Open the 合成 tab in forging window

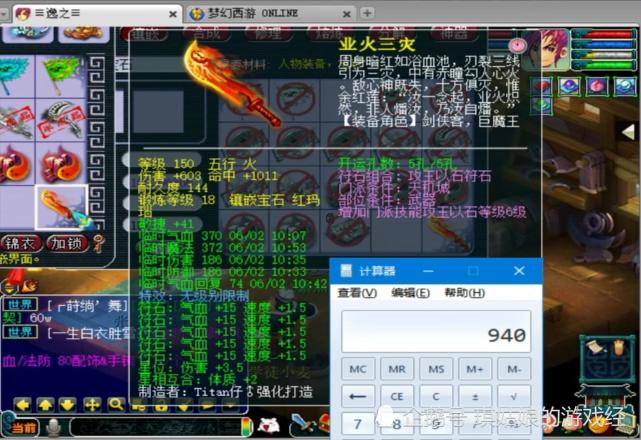point(208,34)
